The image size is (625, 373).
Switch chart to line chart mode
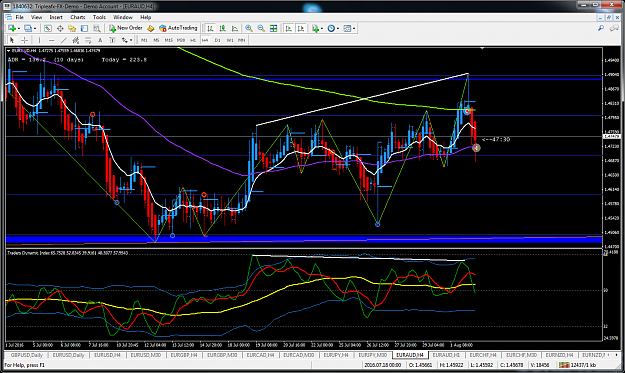click(235, 28)
